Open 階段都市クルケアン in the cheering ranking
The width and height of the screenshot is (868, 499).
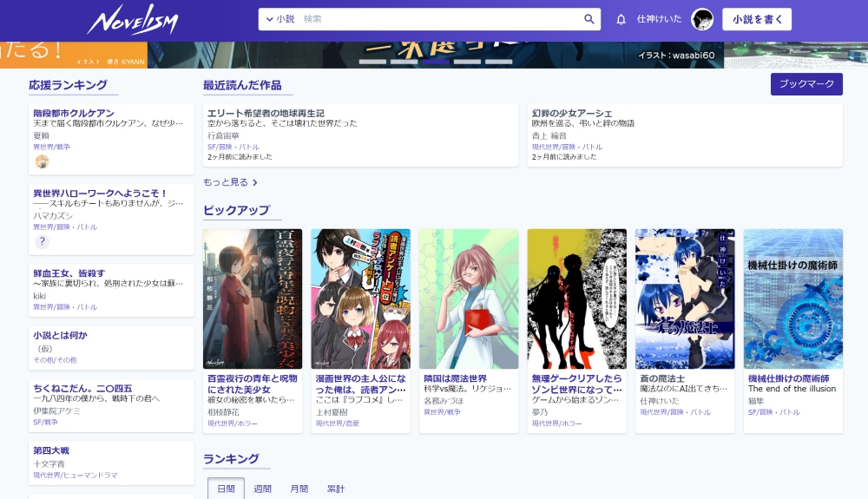pos(74,113)
